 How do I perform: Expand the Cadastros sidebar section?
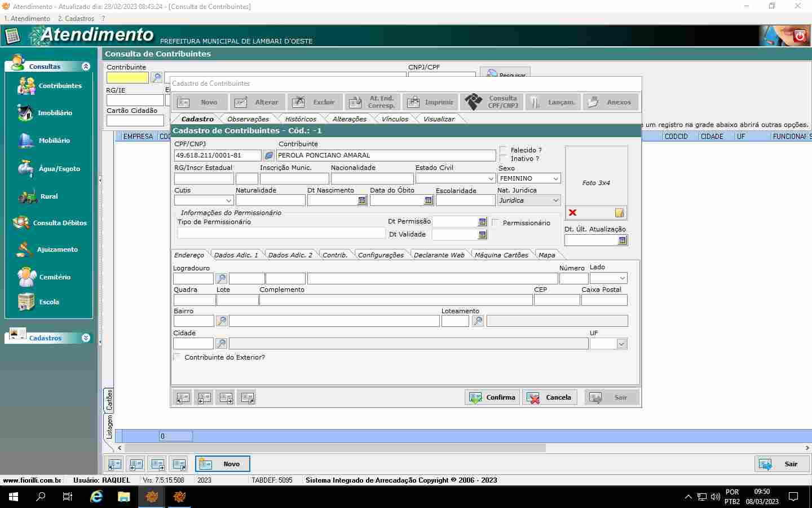(x=86, y=338)
